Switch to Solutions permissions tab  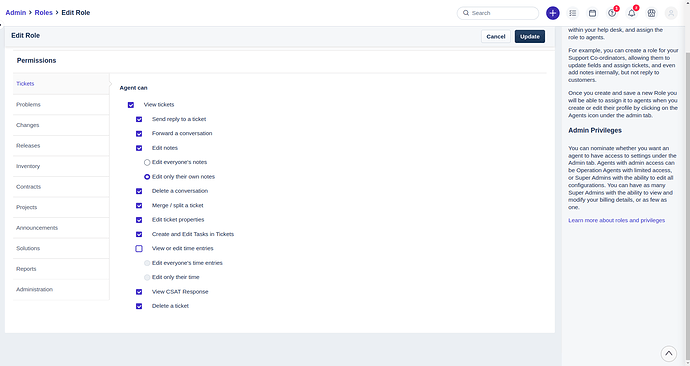coord(61,249)
